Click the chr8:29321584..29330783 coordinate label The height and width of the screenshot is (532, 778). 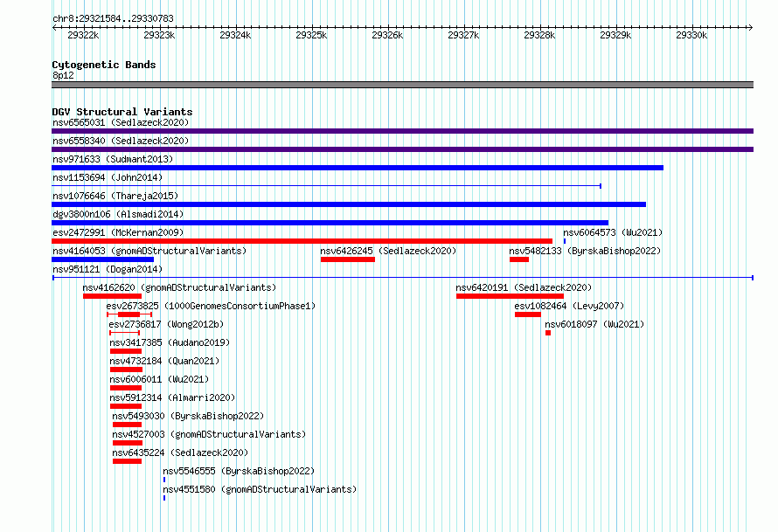113,18
